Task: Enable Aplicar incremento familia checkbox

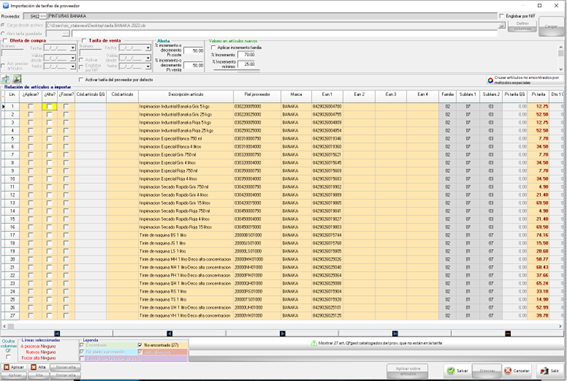Action: coord(213,47)
